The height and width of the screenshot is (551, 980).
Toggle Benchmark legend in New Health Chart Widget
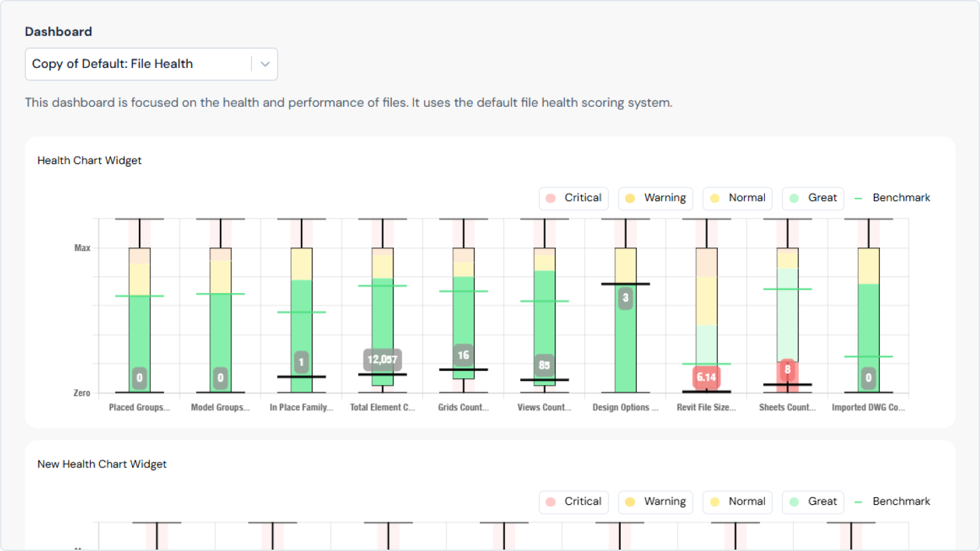pos(892,501)
